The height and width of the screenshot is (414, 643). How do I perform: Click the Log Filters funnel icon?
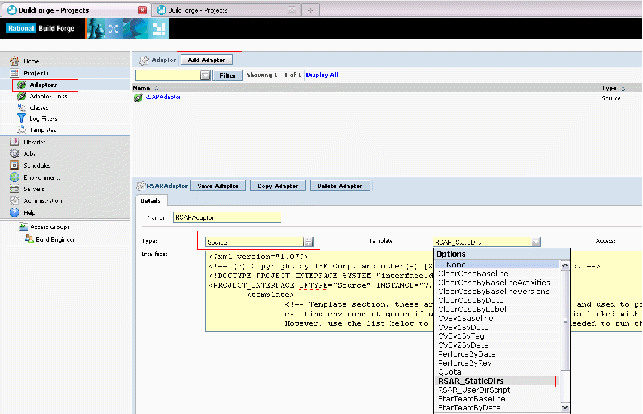(21, 118)
